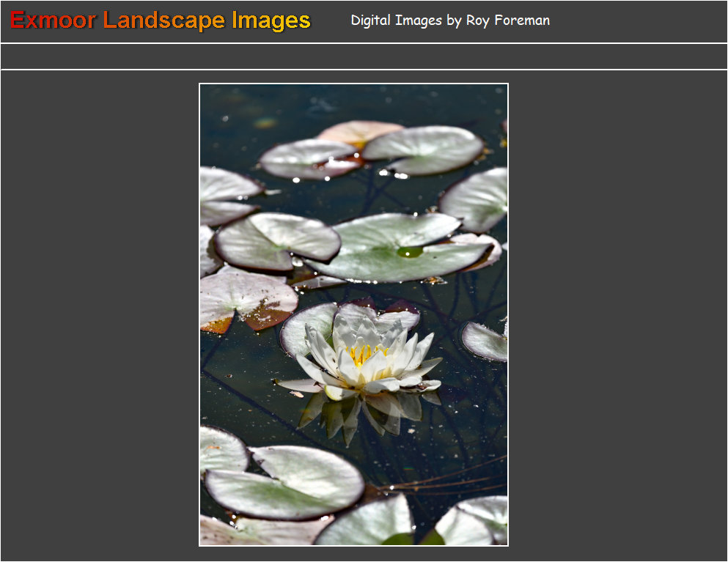
Task: Click the green water patch on the large central lily pad
Action: (409, 252)
